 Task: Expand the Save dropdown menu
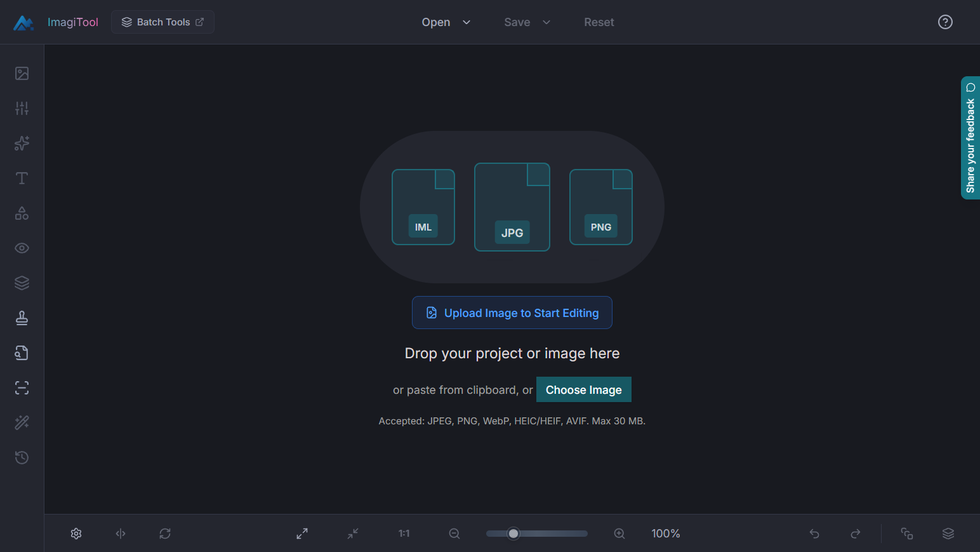pos(527,22)
